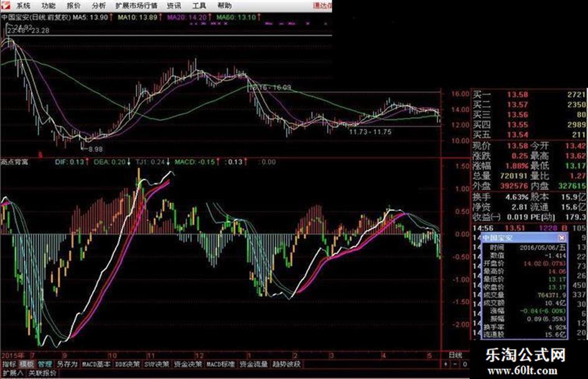
Task: Click the 买一 price 13.58 row
Action: 529,95
